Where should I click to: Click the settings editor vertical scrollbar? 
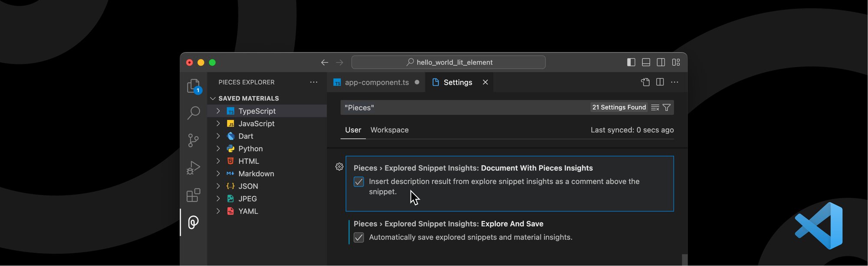tap(684, 260)
